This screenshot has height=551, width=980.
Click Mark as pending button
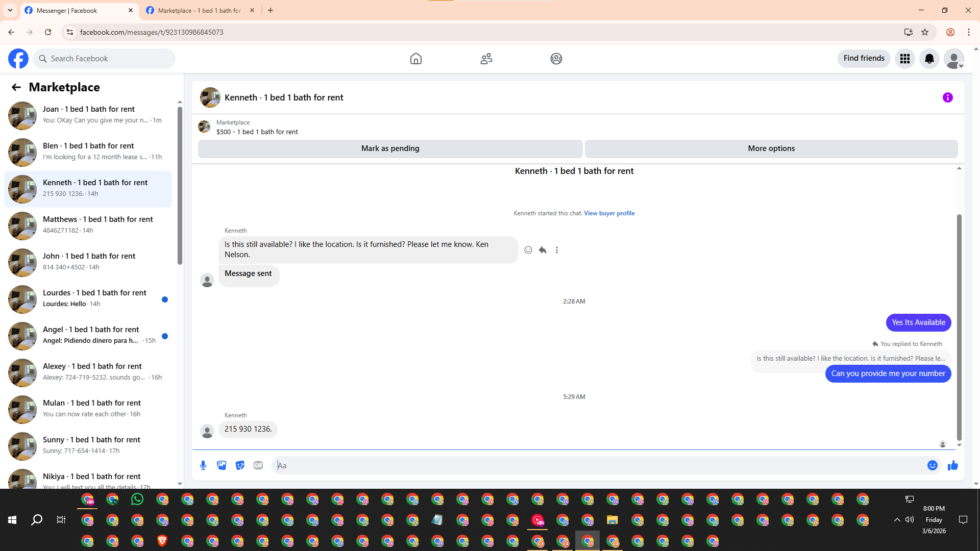pos(390,148)
